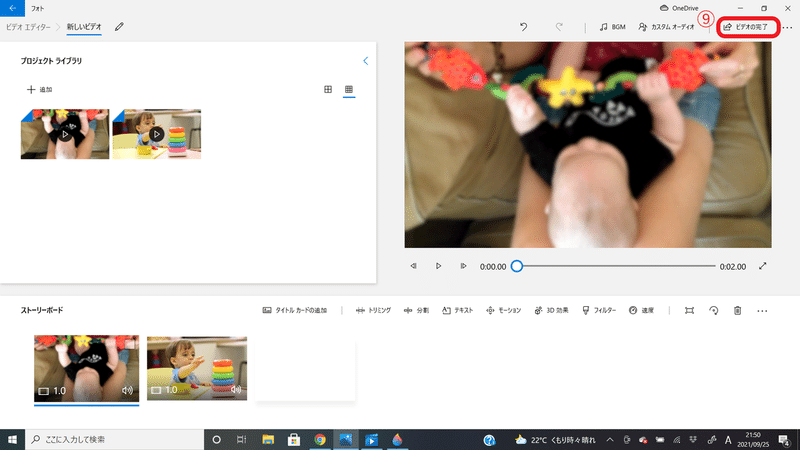Open Cortana from the taskbar
The width and height of the screenshot is (800, 450).
pyautogui.click(x=216, y=439)
